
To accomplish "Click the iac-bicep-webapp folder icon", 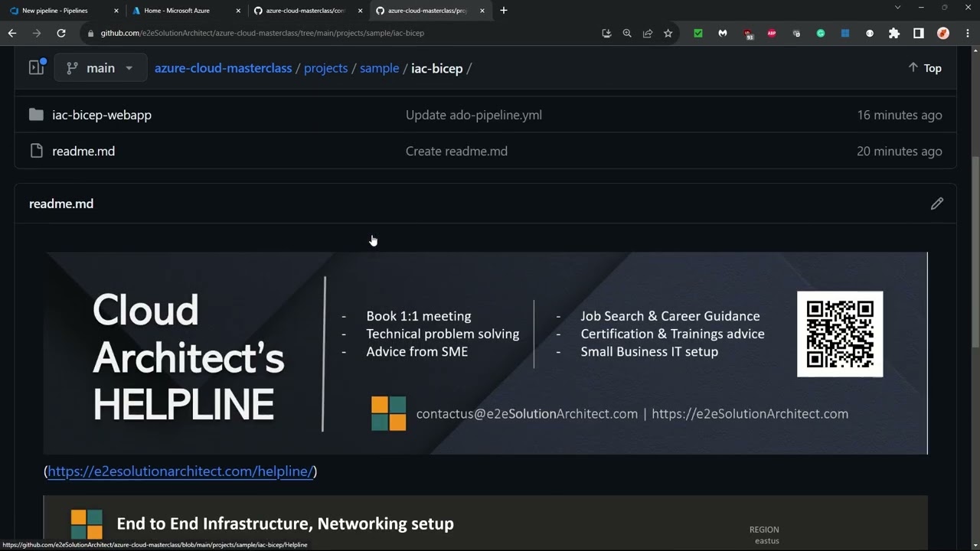I will click(36, 115).
